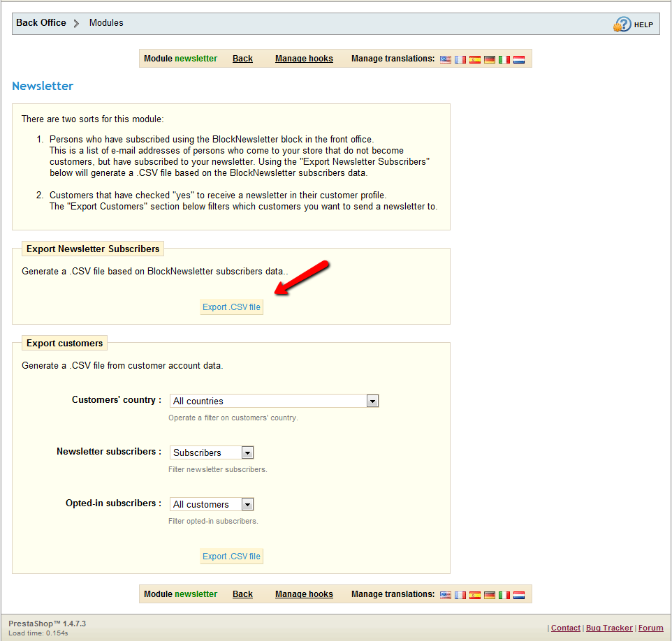Click the 'Export Newsletter Subscribers' legend

coord(93,249)
